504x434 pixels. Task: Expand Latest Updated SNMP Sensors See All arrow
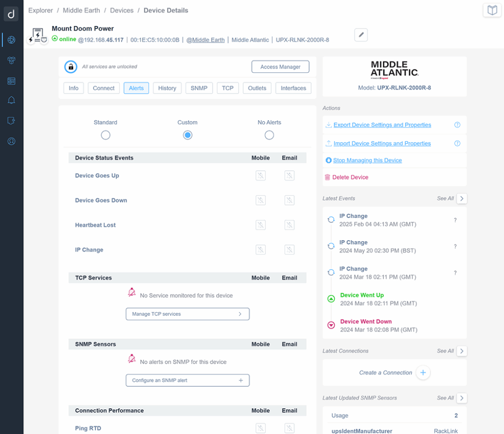(x=462, y=398)
